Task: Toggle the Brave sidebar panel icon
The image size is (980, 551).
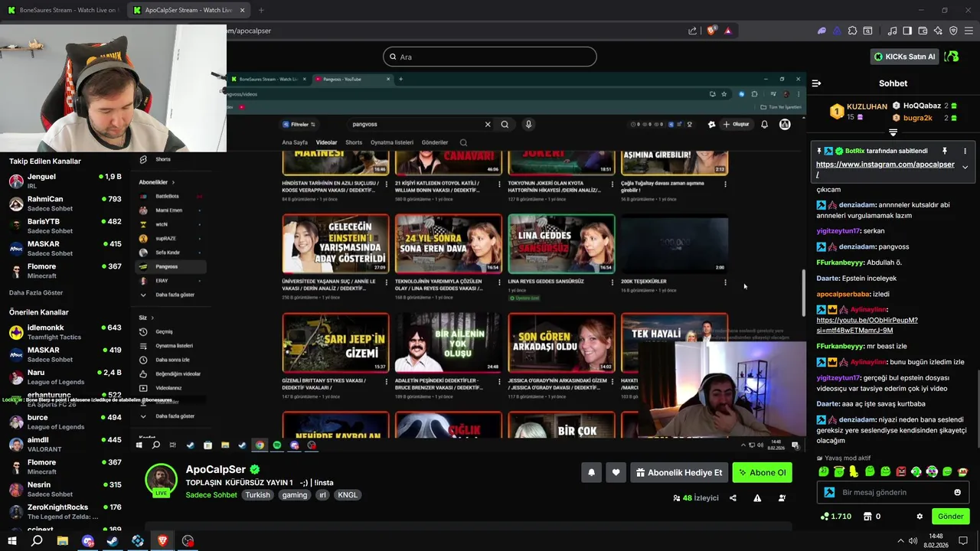Action: [907, 31]
